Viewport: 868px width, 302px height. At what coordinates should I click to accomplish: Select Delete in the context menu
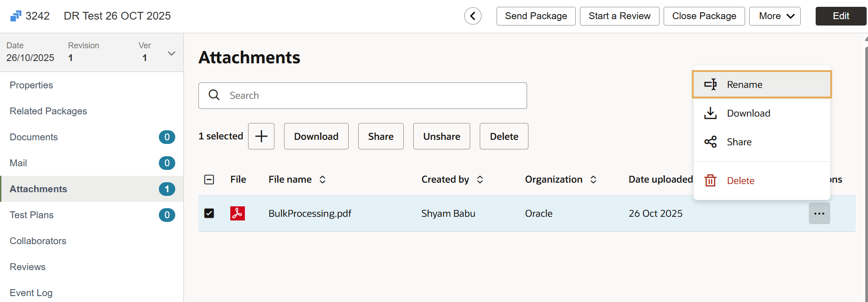[x=740, y=181]
